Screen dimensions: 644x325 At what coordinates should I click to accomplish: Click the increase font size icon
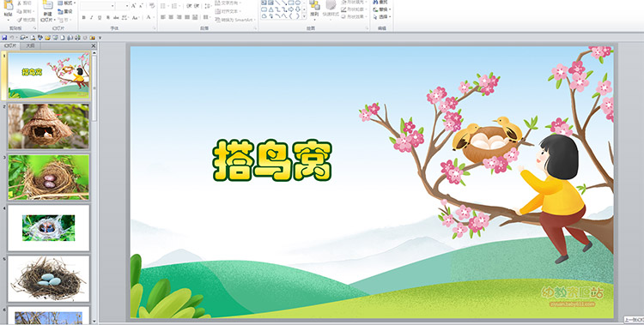(x=134, y=6)
